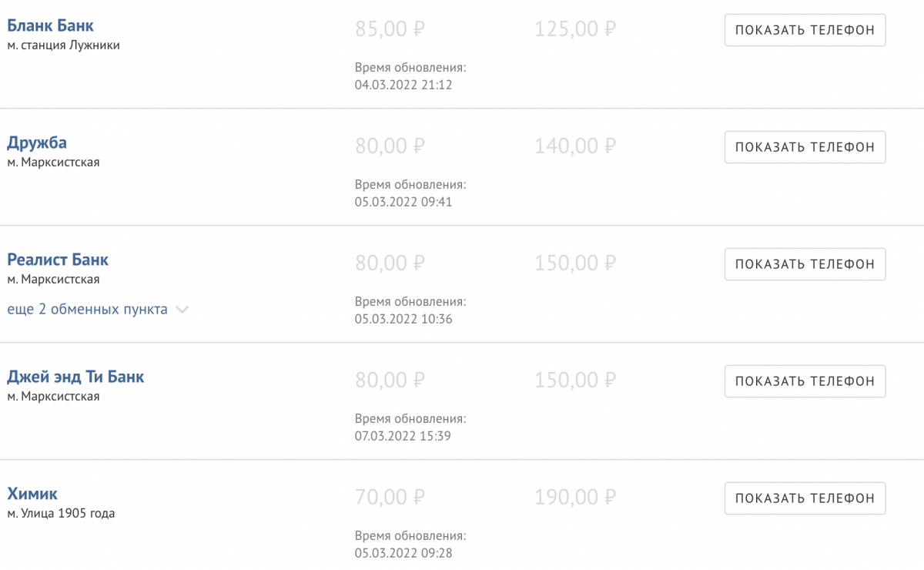
Task: Select the 125,00 ₽ sell rate
Action: tap(575, 29)
